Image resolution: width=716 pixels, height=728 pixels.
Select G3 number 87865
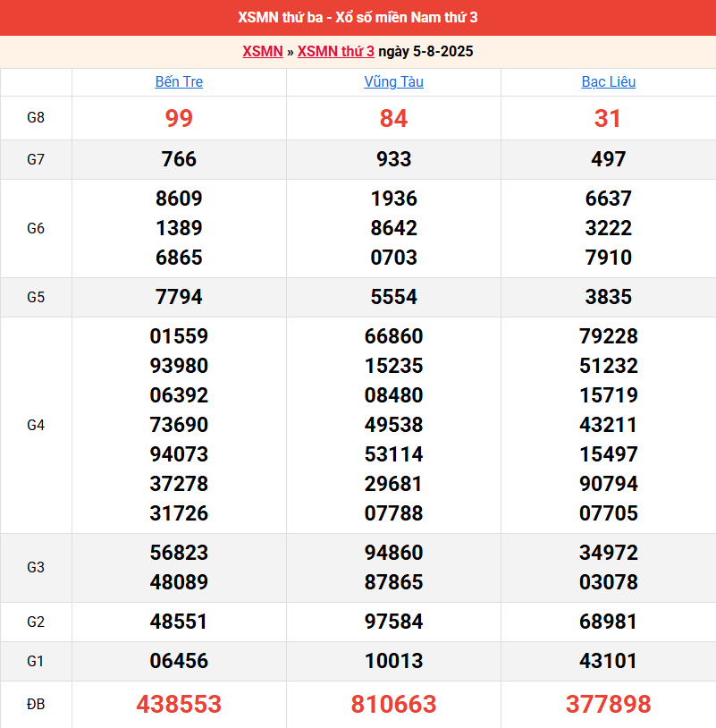393,582
